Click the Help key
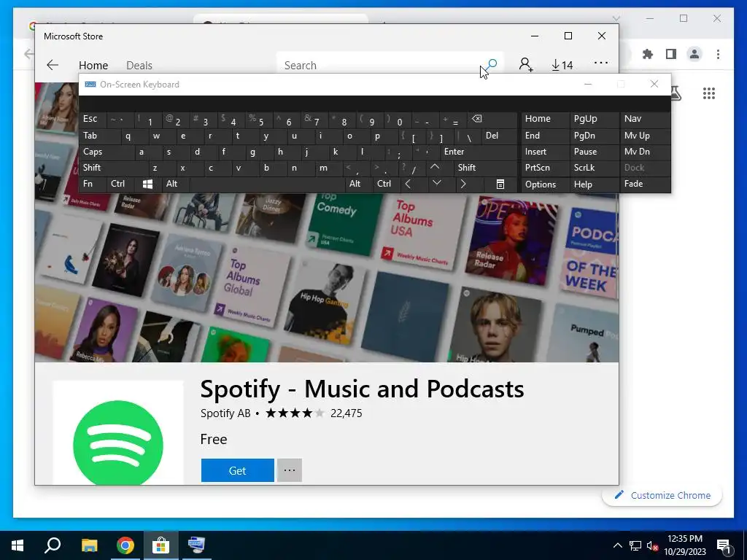747x560 pixels. coord(595,184)
